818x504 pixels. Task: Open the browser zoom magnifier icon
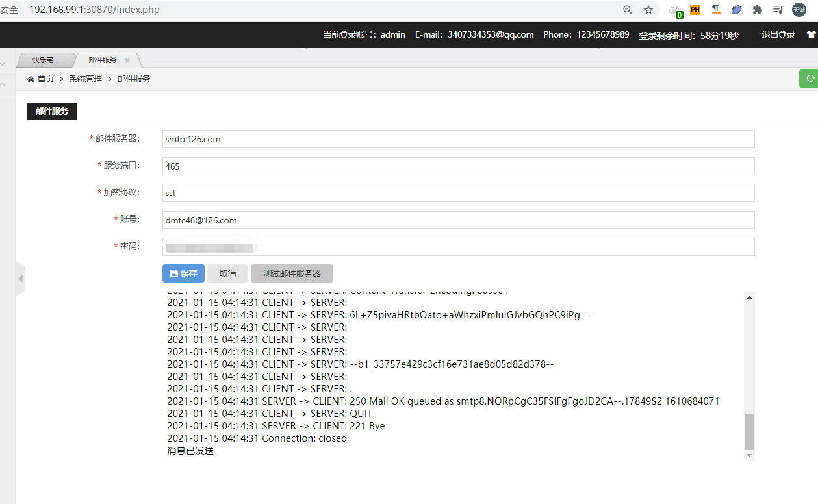pyautogui.click(x=628, y=10)
